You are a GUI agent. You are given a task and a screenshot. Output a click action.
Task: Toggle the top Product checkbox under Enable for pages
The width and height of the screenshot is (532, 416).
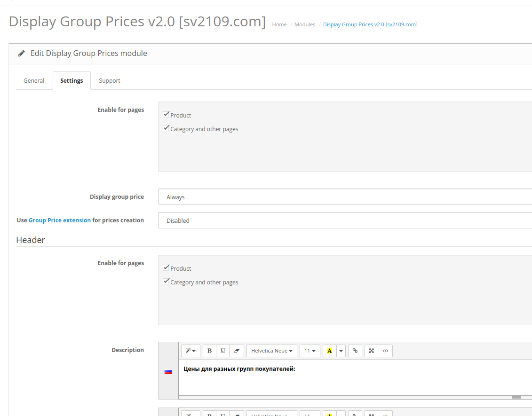click(x=166, y=114)
